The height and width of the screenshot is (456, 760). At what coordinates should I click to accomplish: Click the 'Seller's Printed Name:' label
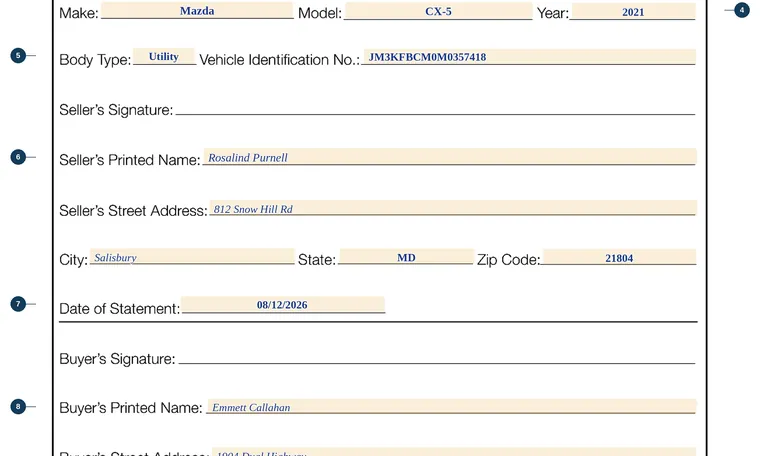click(x=129, y=160)
